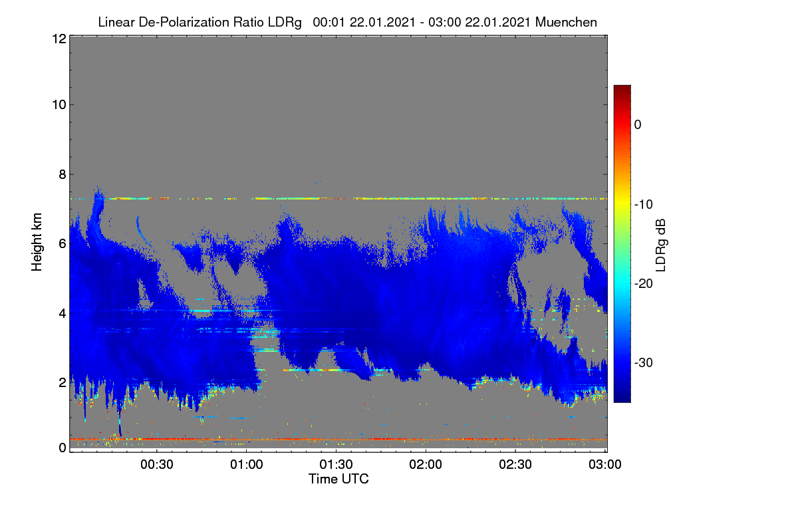Click the colorbar '-10' value label
The image size is (798, 532).
click(x=644, y=204)
